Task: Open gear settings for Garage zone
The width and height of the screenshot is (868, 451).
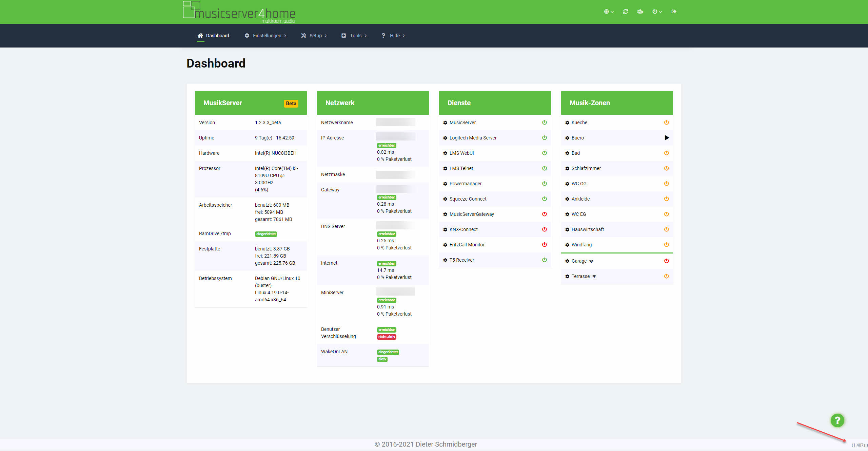Action: pos(567,261)
